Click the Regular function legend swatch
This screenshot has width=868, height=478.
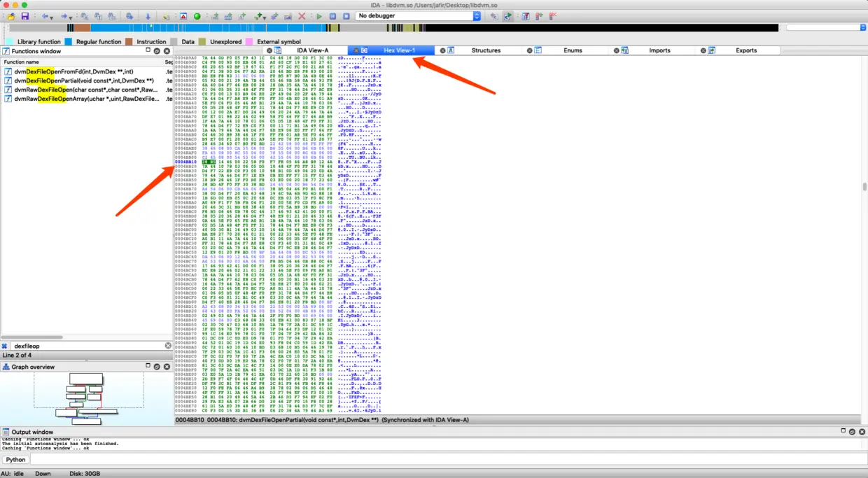[x=69, y=42]
